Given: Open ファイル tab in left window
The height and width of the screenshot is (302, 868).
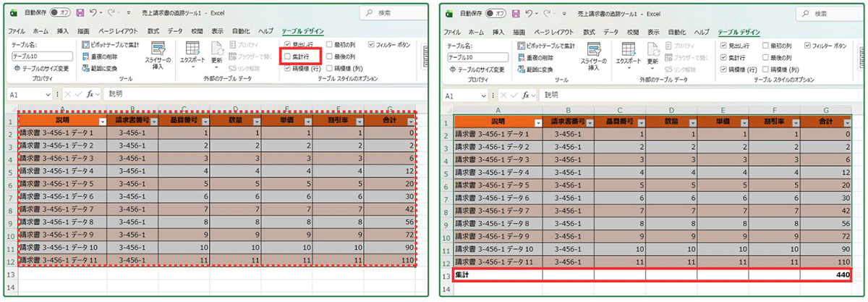Looking at the screenshot, I should coord(16,31).
